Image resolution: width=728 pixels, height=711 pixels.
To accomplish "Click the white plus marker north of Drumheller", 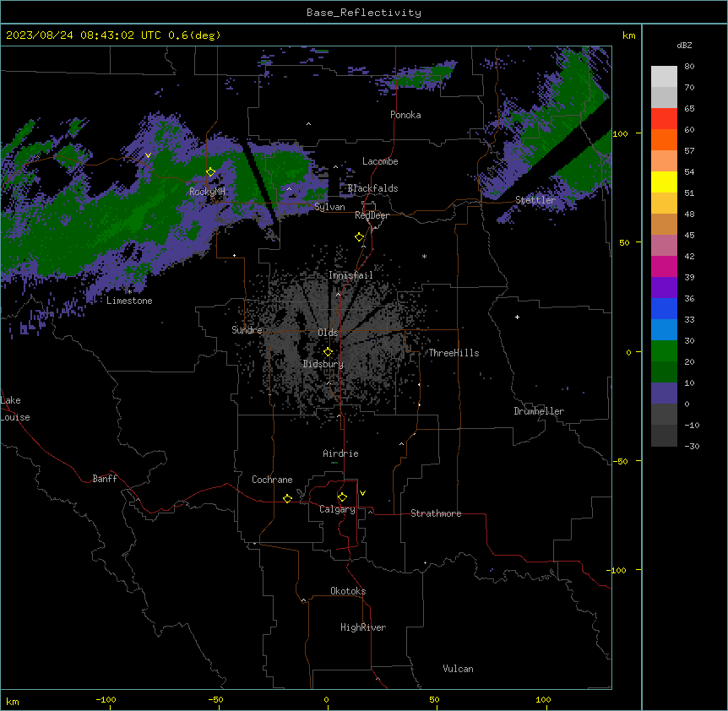I will [x=517, y=317].
